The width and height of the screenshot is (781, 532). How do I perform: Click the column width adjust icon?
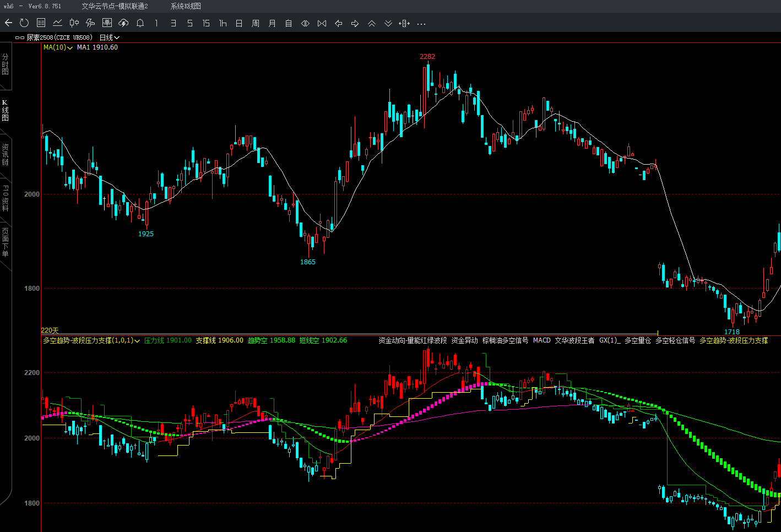405,23
